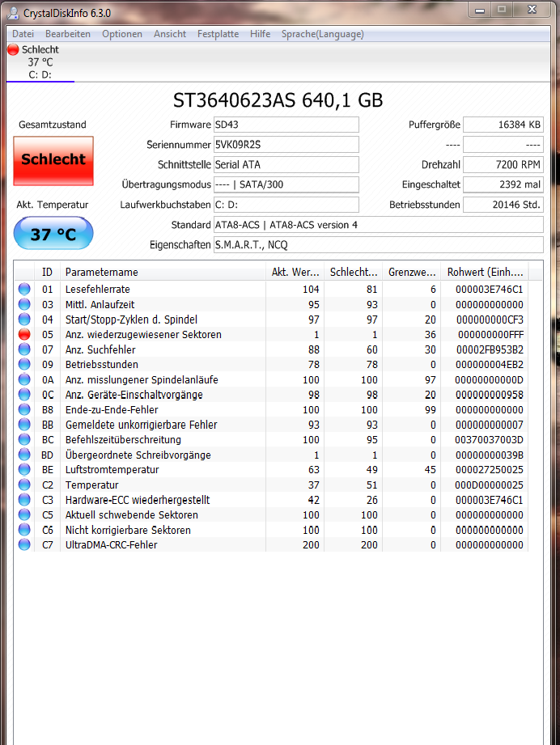Click the Laufwerkbuchstaben field C: D:
This screenshot has width=560, height=745.
tap(286, 205)
